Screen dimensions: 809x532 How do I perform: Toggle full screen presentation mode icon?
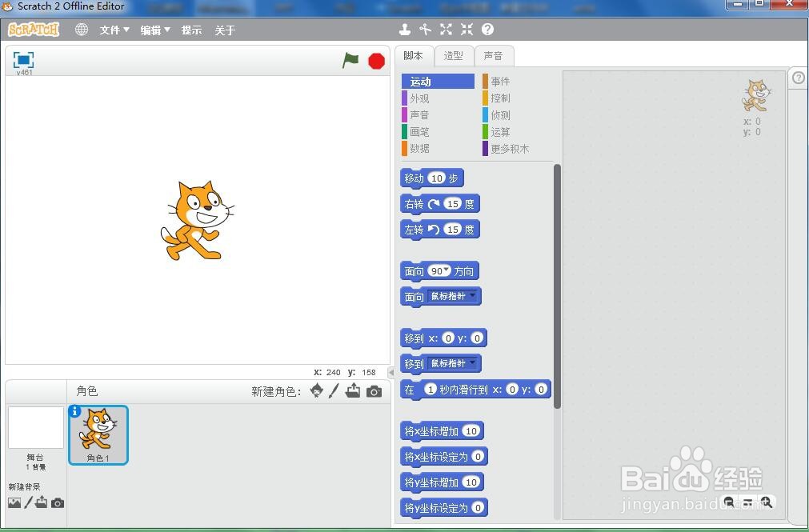tap(24, 60)
